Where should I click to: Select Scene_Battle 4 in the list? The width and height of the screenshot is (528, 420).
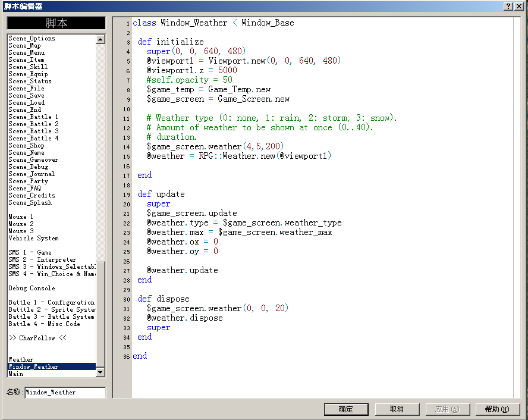click(x=33, y=138)
